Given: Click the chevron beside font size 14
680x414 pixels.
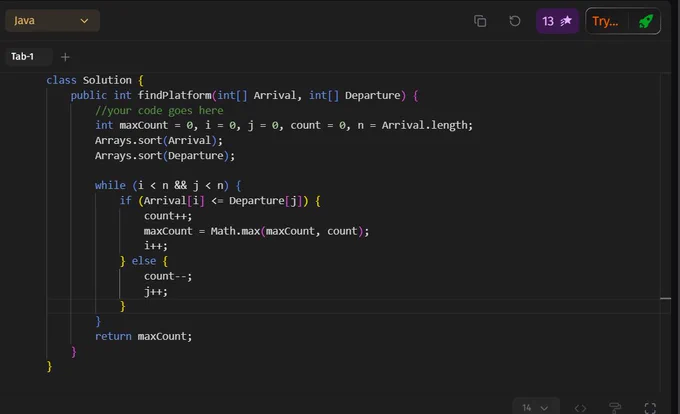Looking at the screenshot, I should (x=544, y=408).
